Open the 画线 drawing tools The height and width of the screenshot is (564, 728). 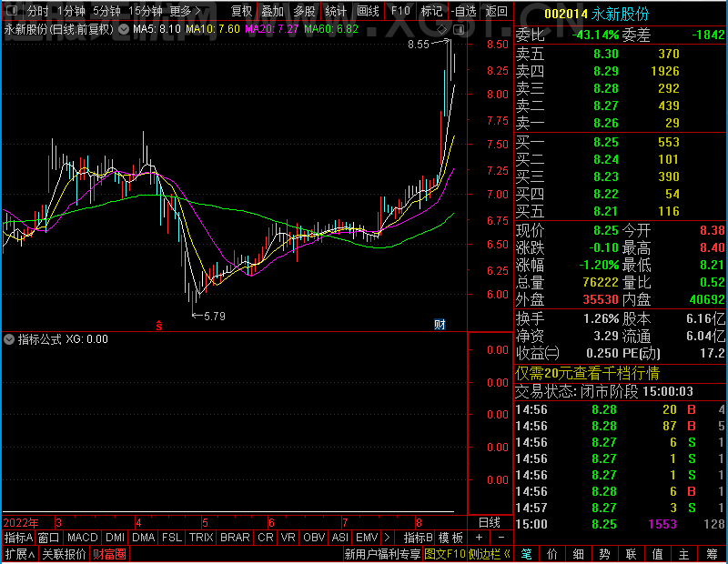click(368, 11)
